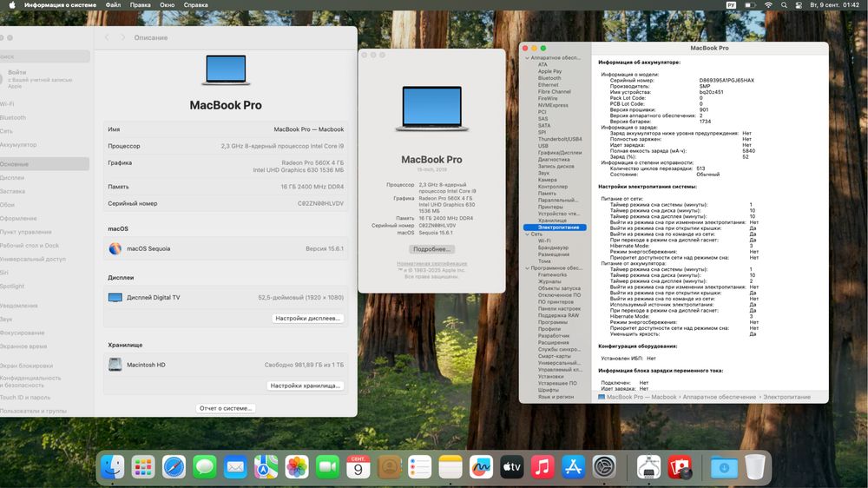Click Отчет о системе button
This screenshot has width=868, height=488.
click(226, 408)
